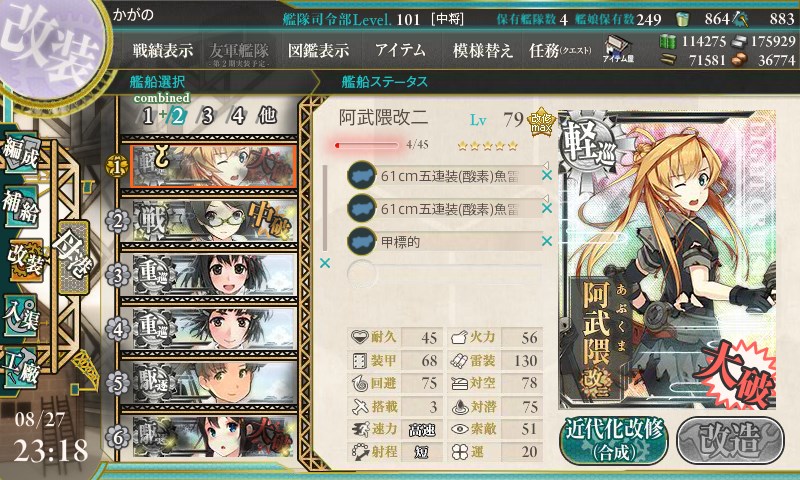This screenshot has height=480, width=800.
Task: Open the 任務(クエスト) quest menu
Action: [560, 50]
